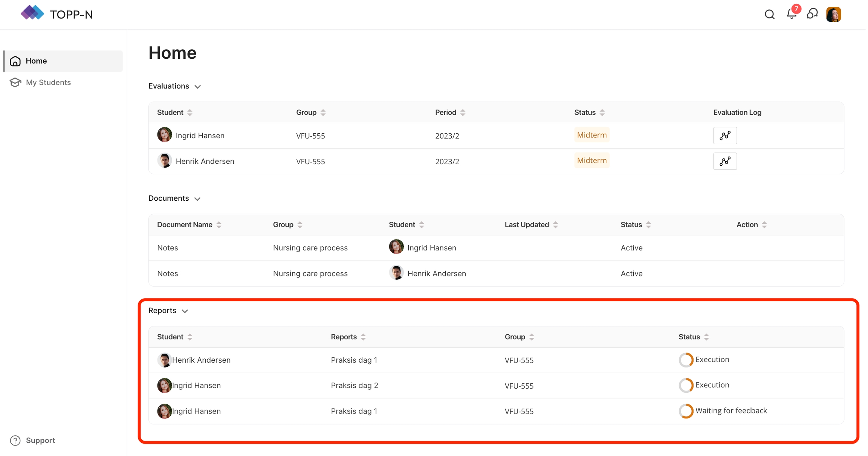Sort evaluations by Period column
The image size is (868, 456).
(463, 112)
